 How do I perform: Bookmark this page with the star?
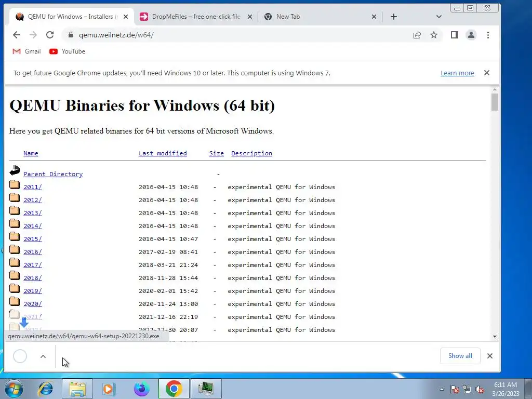click(x=434, y=35)
